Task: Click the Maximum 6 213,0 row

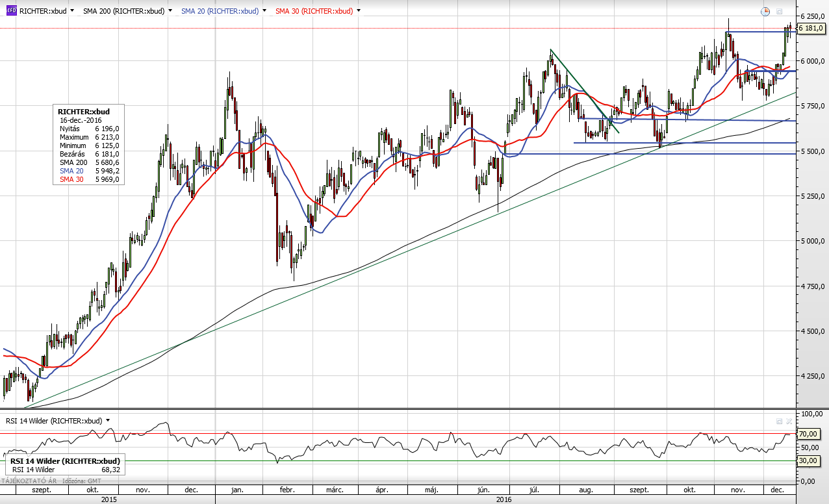Action: click(x=88, y=138)
